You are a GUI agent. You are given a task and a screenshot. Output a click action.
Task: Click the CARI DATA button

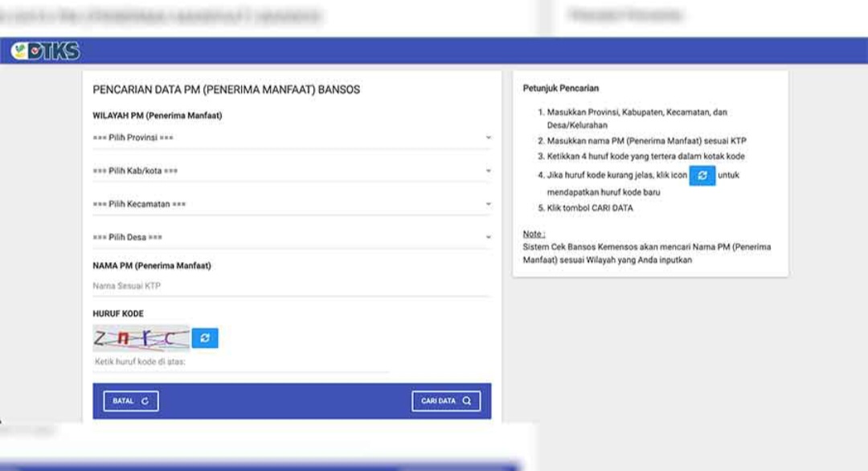(x=445, y=401)
